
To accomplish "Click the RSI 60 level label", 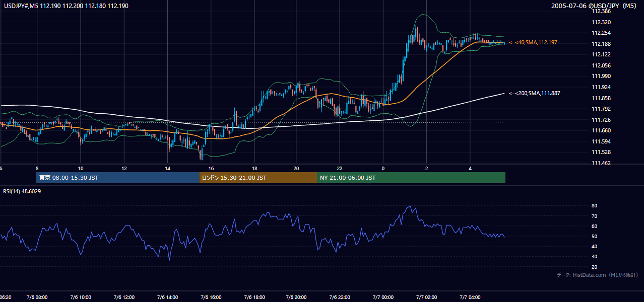I will coord(594,226).
